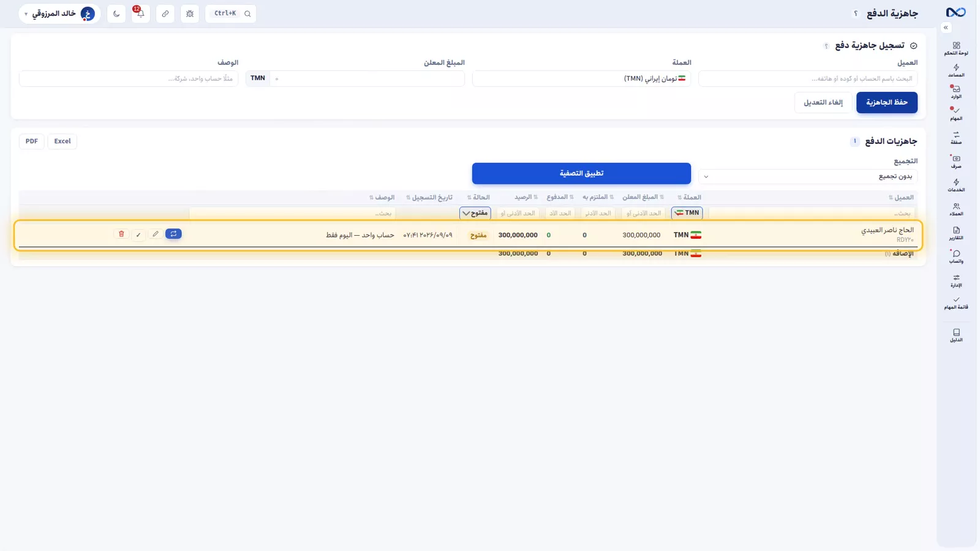This screenshot has height=551, width=980.
Task: Open خالد المرزوقي user menu
Action: [59, 13]
